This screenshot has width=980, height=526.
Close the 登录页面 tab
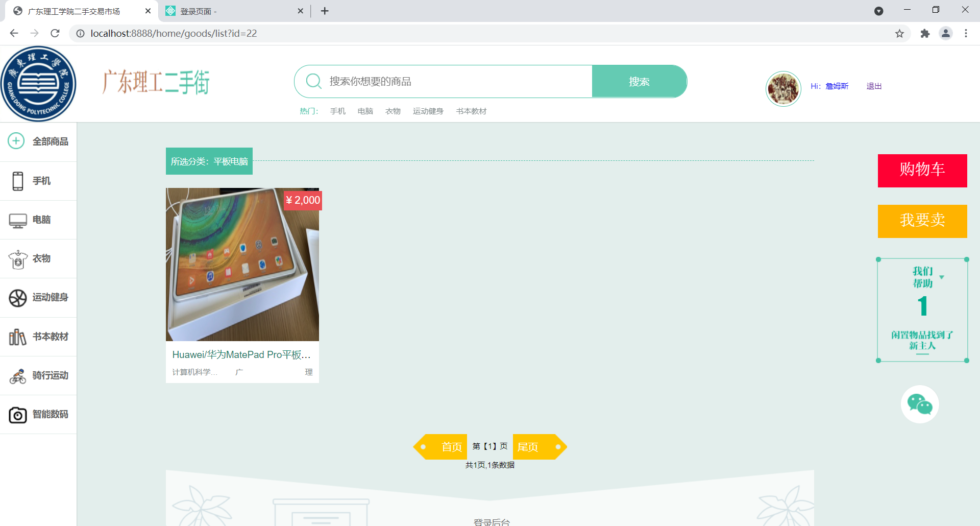(300, 11)
